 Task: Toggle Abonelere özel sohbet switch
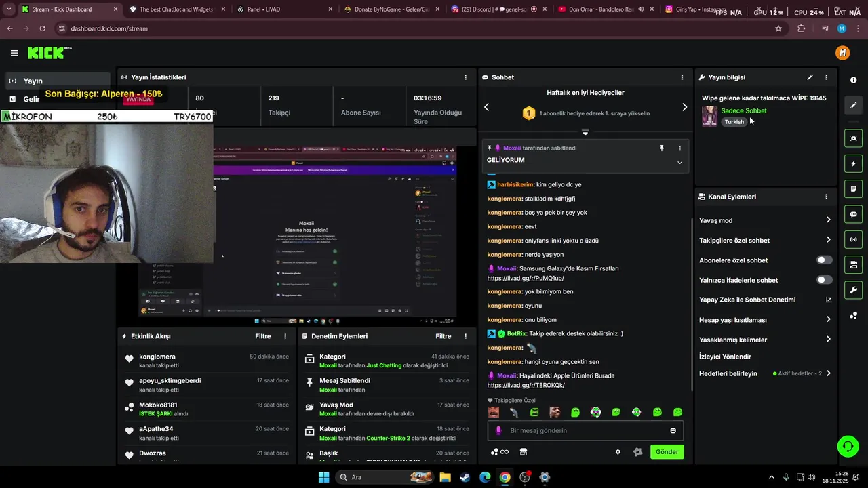pos(824,260)
